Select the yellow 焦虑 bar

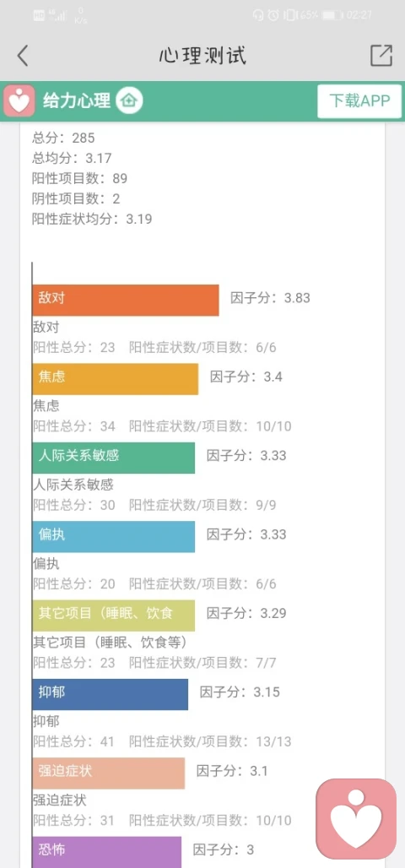(x=115, y=379)
